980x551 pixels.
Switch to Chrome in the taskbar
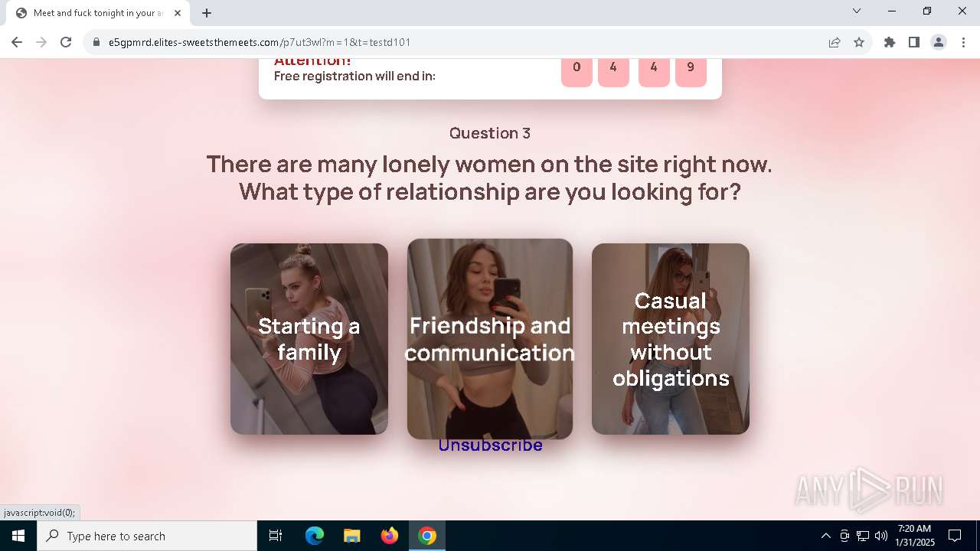coord(427,536)
